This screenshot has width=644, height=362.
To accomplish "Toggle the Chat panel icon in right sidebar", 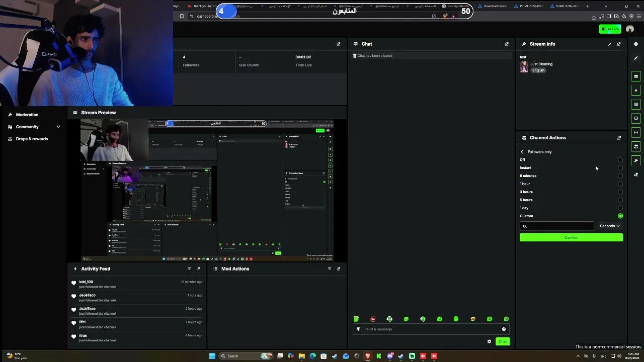I will [x=636, y=119].
